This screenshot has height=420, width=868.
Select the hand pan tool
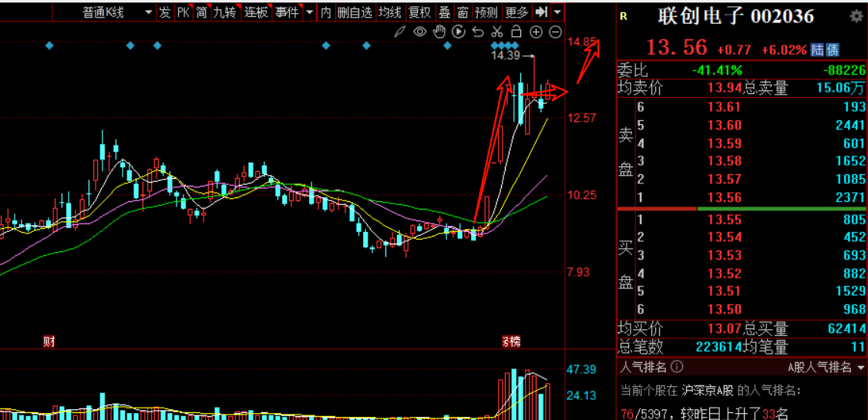click(x=439, y=32)
